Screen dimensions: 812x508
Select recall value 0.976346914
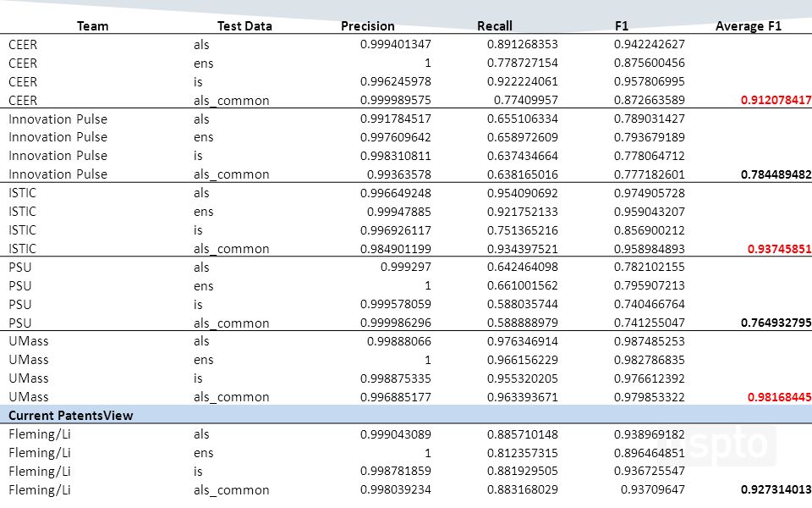click(x=523, y=341)
